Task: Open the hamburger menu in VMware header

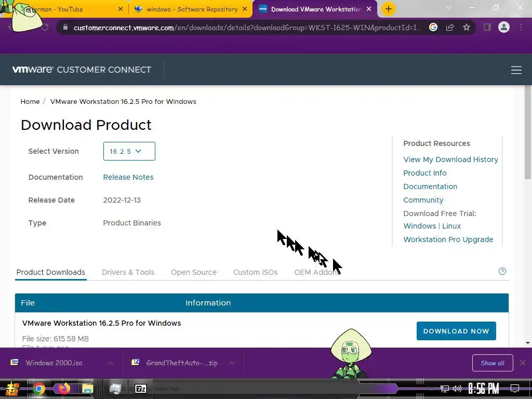Action: [516, 70]
